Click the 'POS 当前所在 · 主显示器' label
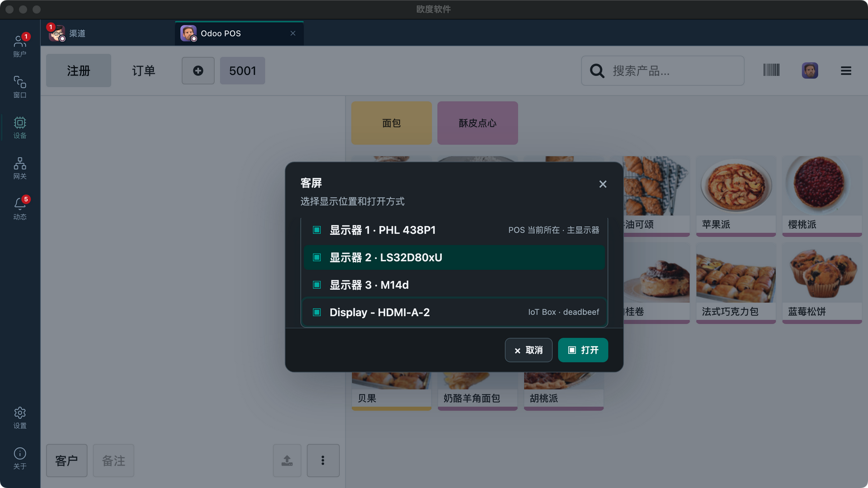This screenshot has width=868, height=488. 554,230
